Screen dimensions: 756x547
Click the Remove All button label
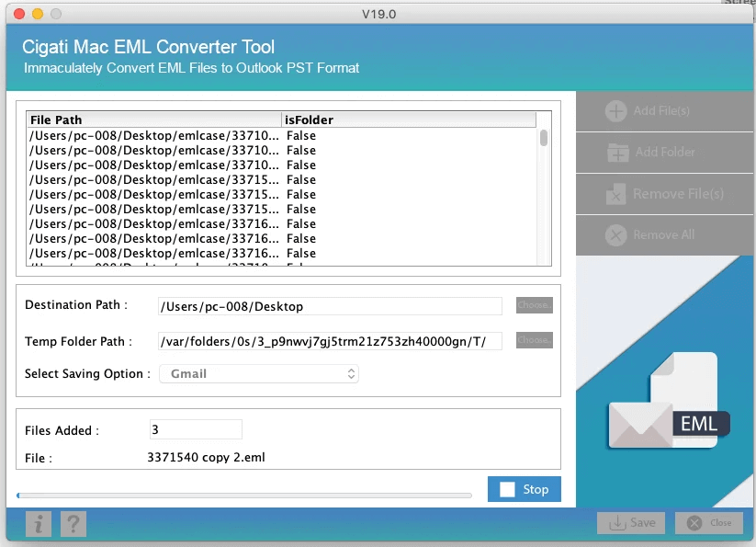click(663, 235)
